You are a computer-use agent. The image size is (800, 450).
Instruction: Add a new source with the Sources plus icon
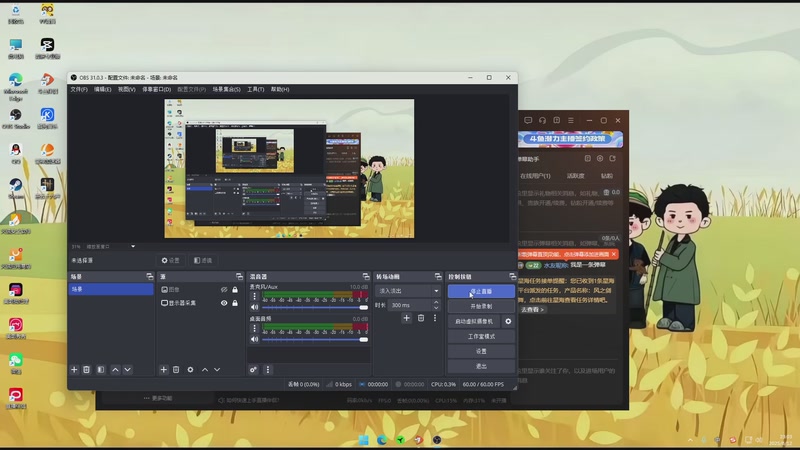(x=163, y=369)
